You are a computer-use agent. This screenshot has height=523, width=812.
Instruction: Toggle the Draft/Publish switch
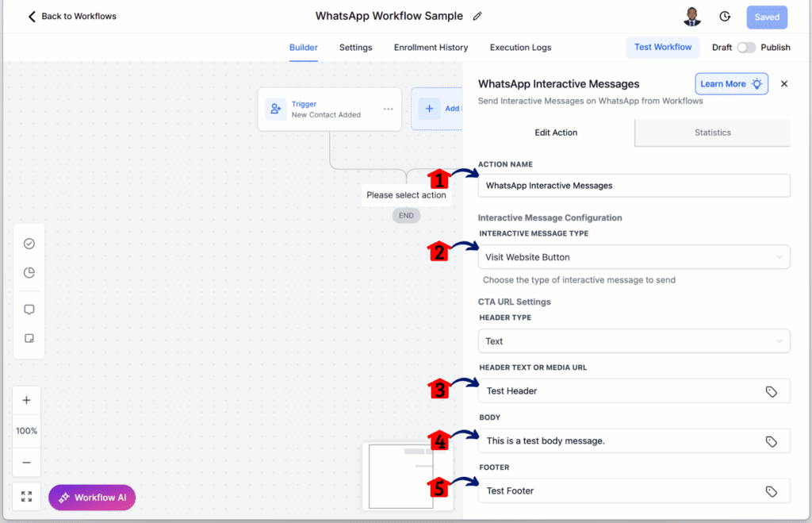tap(746, 47)
